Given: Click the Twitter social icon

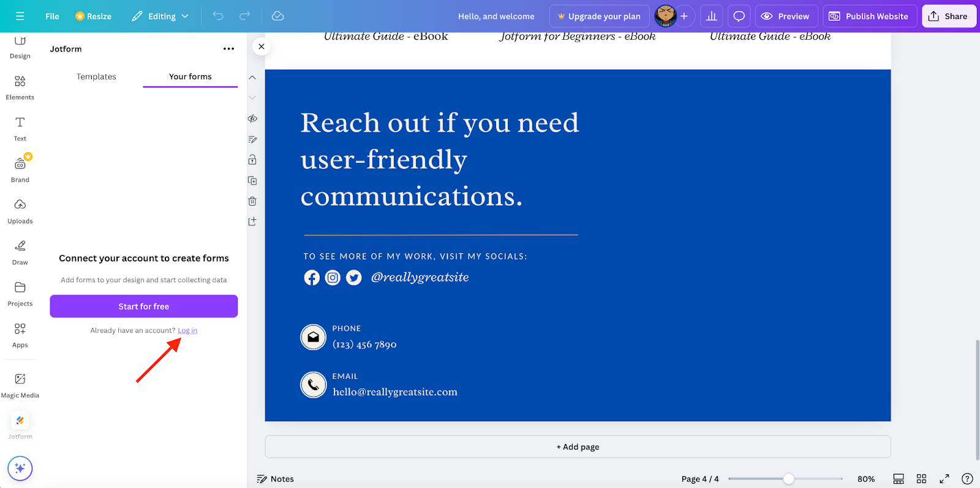Looking at the screenshot, I should 354,278.
